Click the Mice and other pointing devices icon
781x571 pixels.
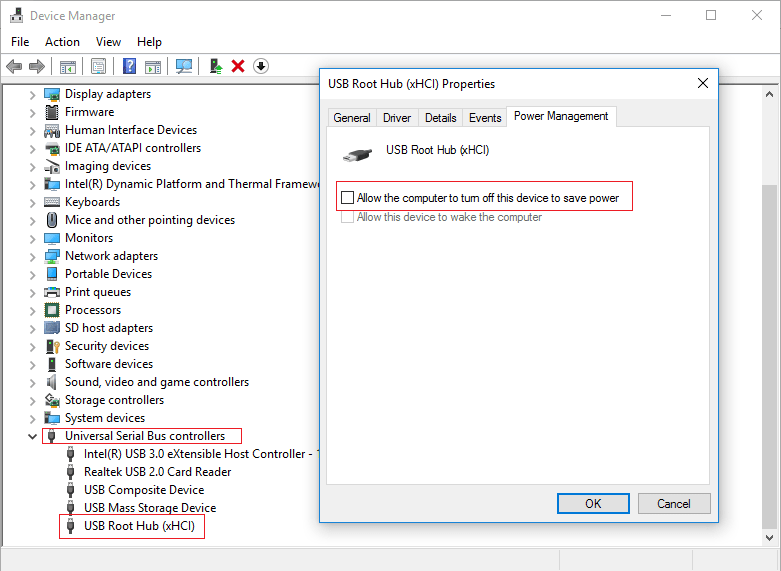[x=52, y=220]
